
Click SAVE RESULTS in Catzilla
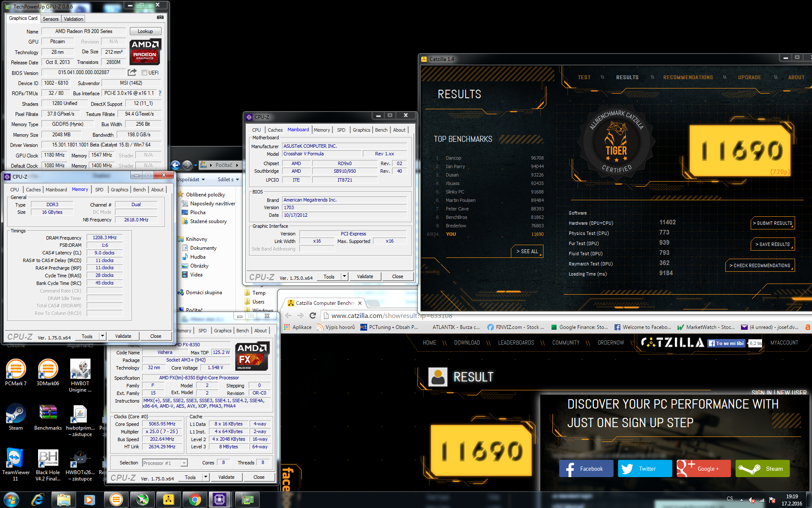[x=772, y=244]
